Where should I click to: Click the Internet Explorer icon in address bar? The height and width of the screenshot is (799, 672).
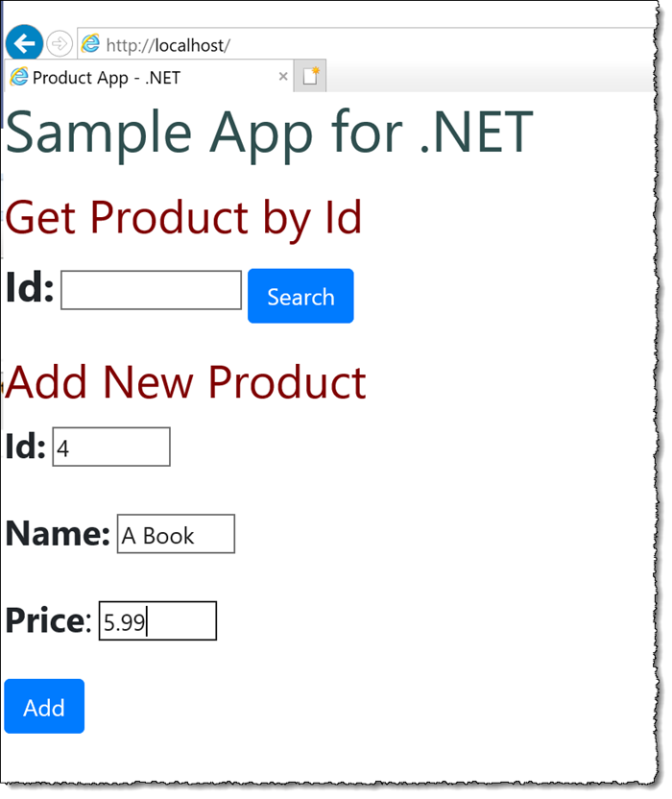91,43
